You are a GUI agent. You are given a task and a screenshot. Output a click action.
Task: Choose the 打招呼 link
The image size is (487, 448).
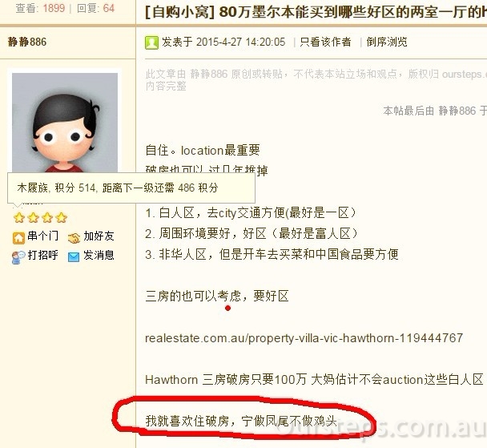[x=43, y=255]
